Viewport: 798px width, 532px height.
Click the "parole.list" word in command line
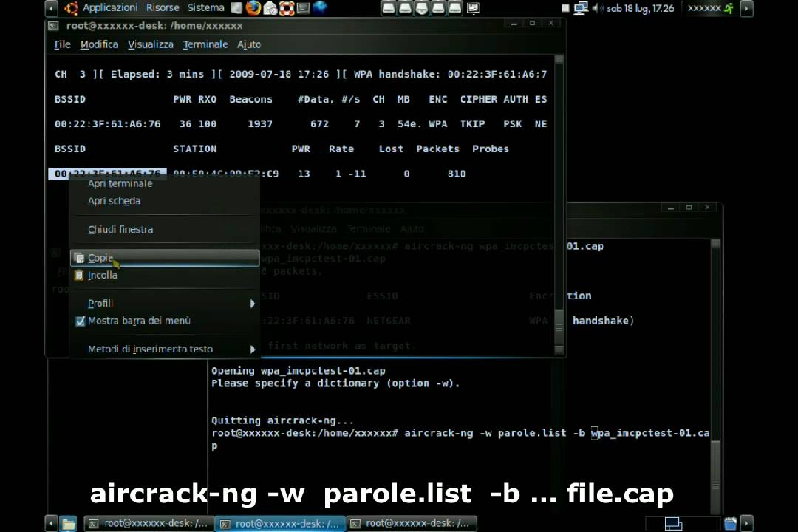pos(532,433)
